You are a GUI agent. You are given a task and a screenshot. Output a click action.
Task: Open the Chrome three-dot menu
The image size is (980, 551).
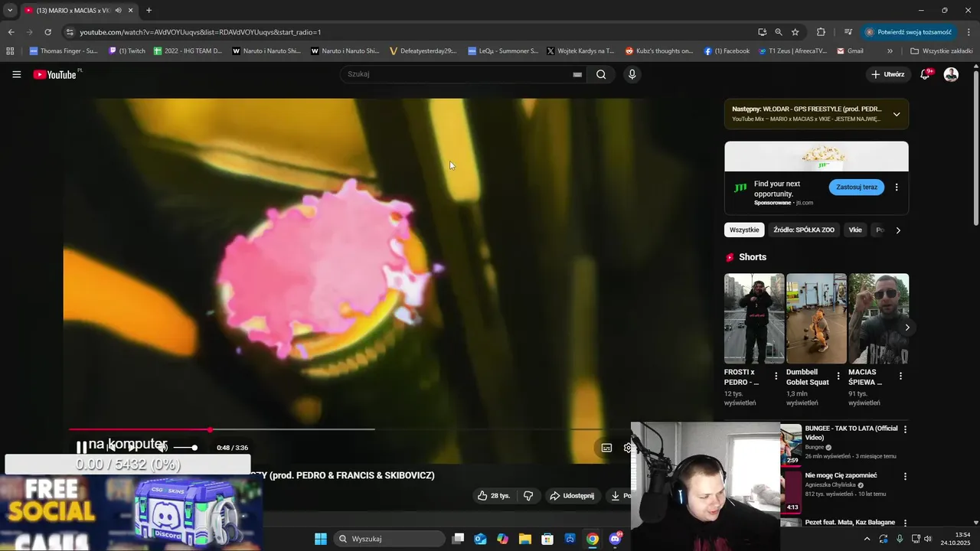pyautogui.click(x=969, y=32)
